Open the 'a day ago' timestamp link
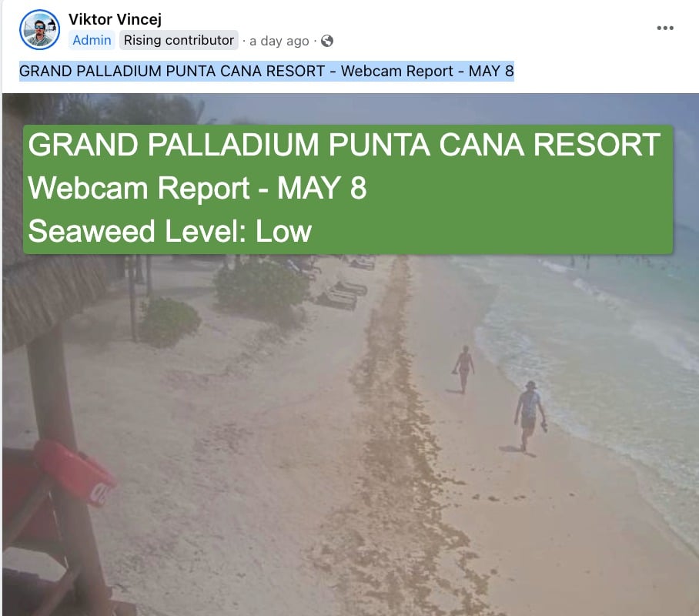 [279, 41]
